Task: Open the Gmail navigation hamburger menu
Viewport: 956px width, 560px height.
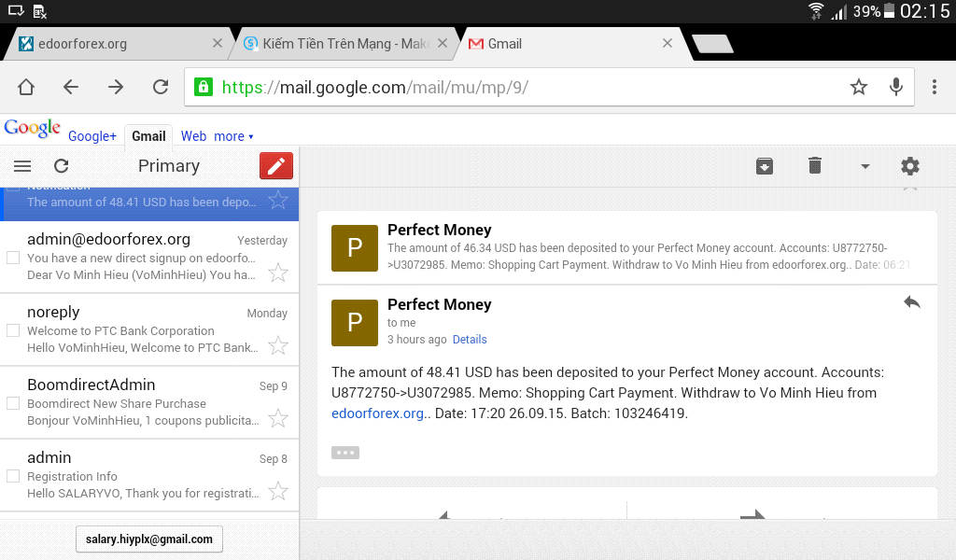Action: point(21,165)
